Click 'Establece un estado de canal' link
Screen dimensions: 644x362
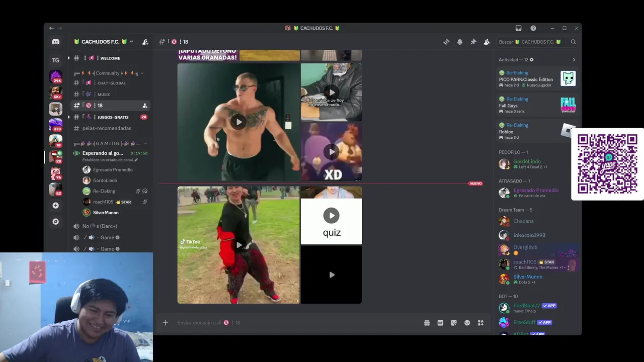click(x=108, y=160)
